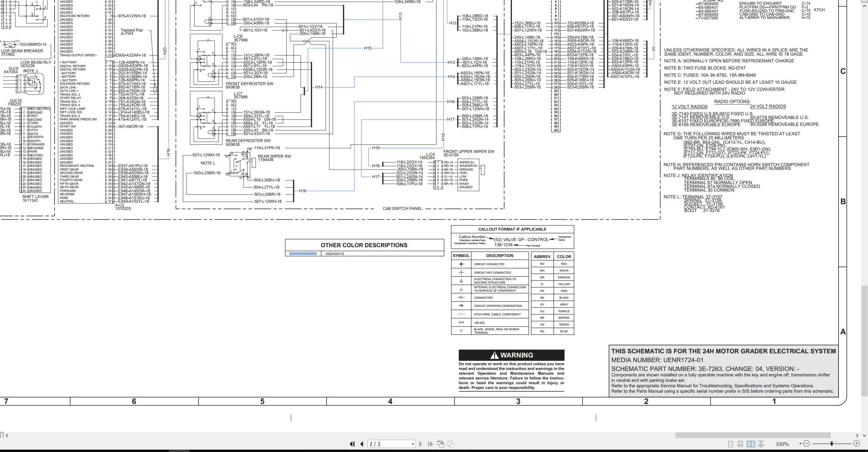
Task: Click Twisted Pair A-TW4 label
Action: pos(132,32)
